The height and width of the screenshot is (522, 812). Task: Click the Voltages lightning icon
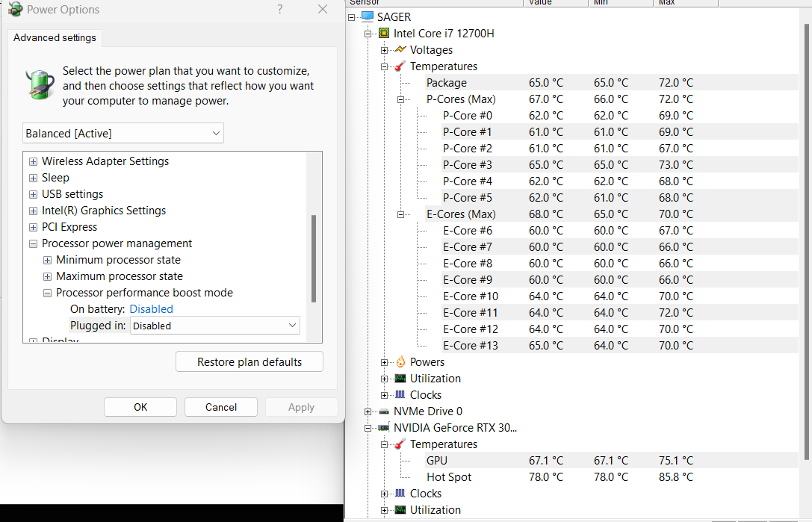click(400, 50)
